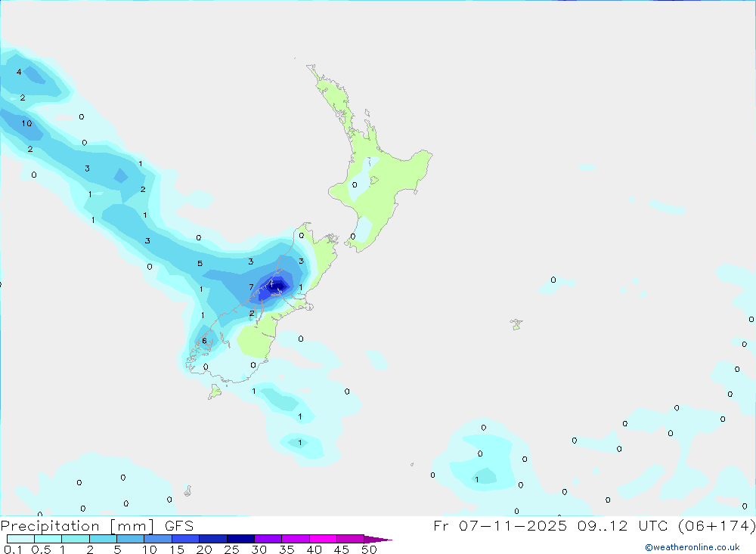The height and width of the screenshot is (554, 756).
Task: Click the "25" legend scale label
Action: pos(232,549)
